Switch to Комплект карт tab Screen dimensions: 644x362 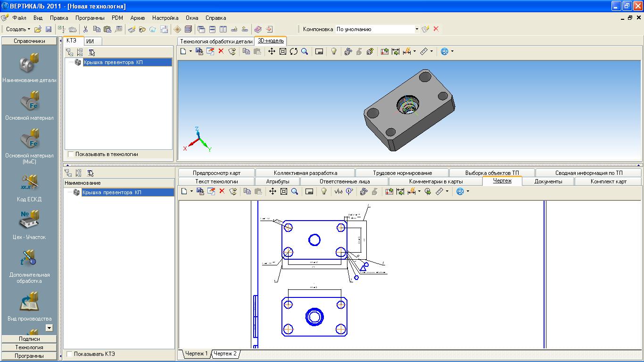(x=609, y=181)
